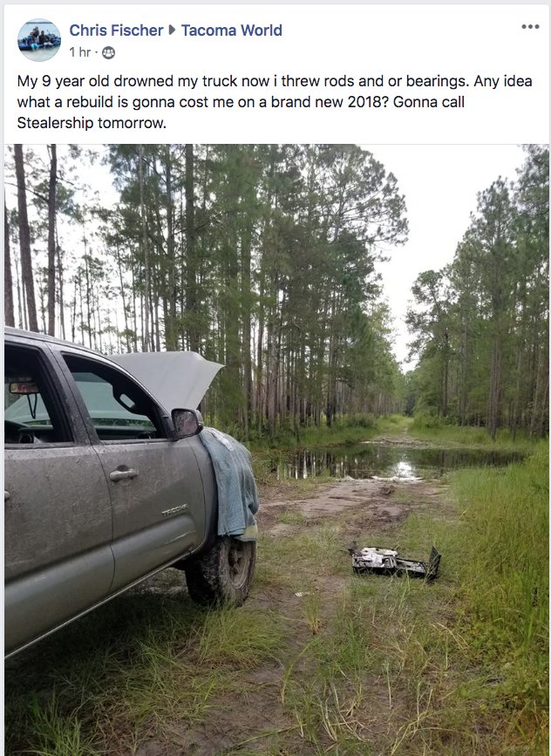Click the muddy front tire of truck
Viewport: 551px width, 756px height.
tap(221, 570)
